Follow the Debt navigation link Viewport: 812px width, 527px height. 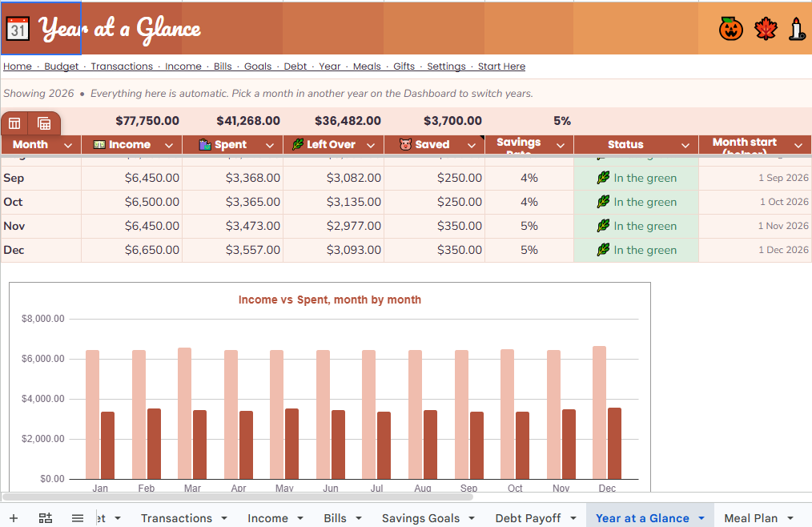[295, 66]
